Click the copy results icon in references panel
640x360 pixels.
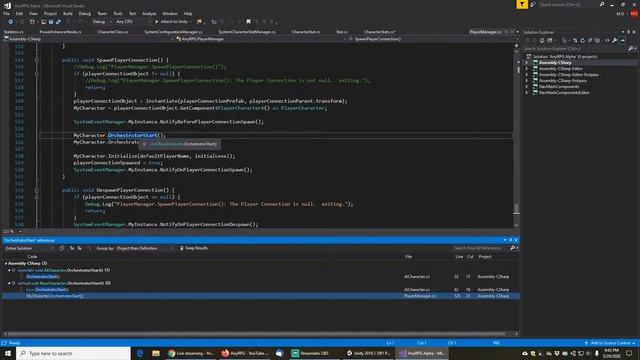pyautogui.click(x=62, y=248)
